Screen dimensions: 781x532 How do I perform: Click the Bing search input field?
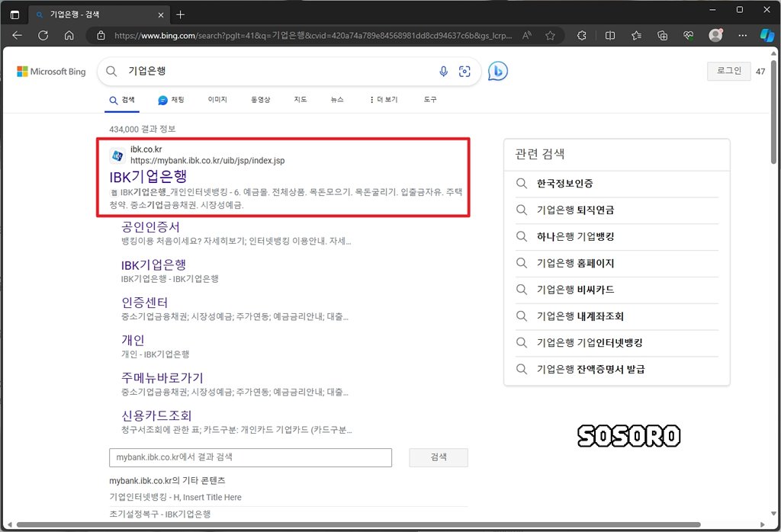[279, 71]
